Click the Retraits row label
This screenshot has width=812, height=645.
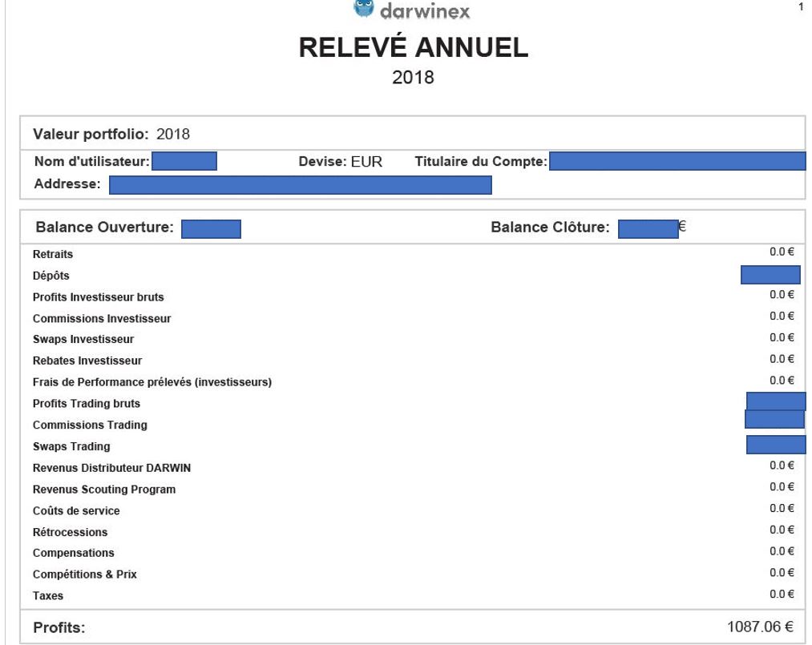coord(53,254)
